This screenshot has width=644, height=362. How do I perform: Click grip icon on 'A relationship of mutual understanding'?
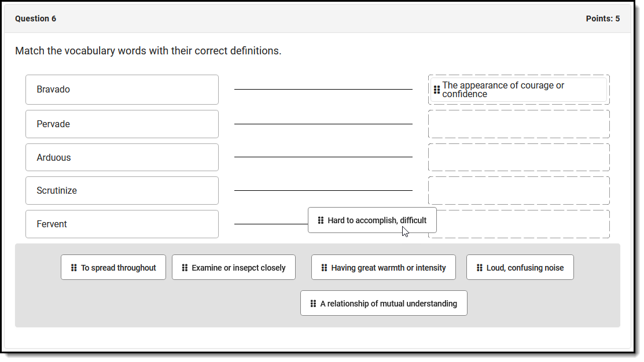pyautogui.click(x=313, y=304)
